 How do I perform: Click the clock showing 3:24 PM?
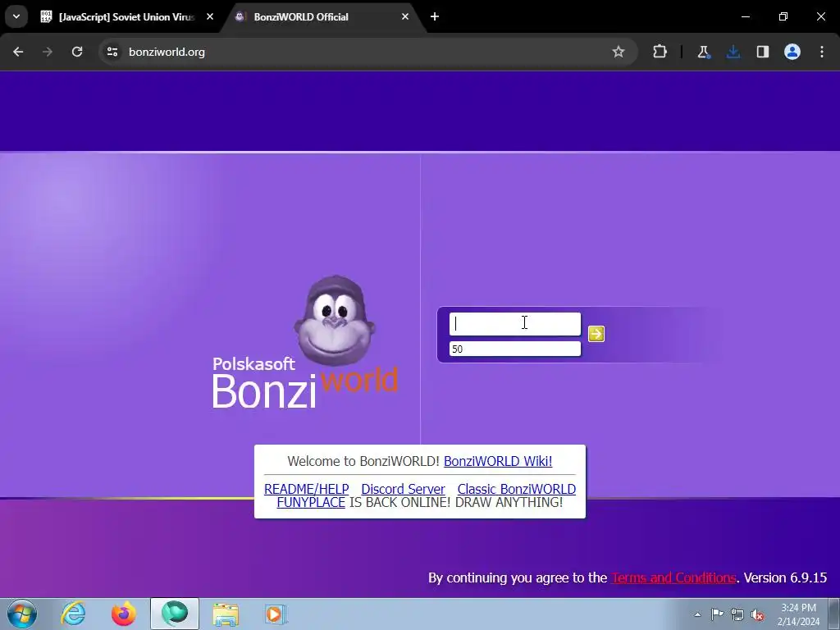click(799, 614)
